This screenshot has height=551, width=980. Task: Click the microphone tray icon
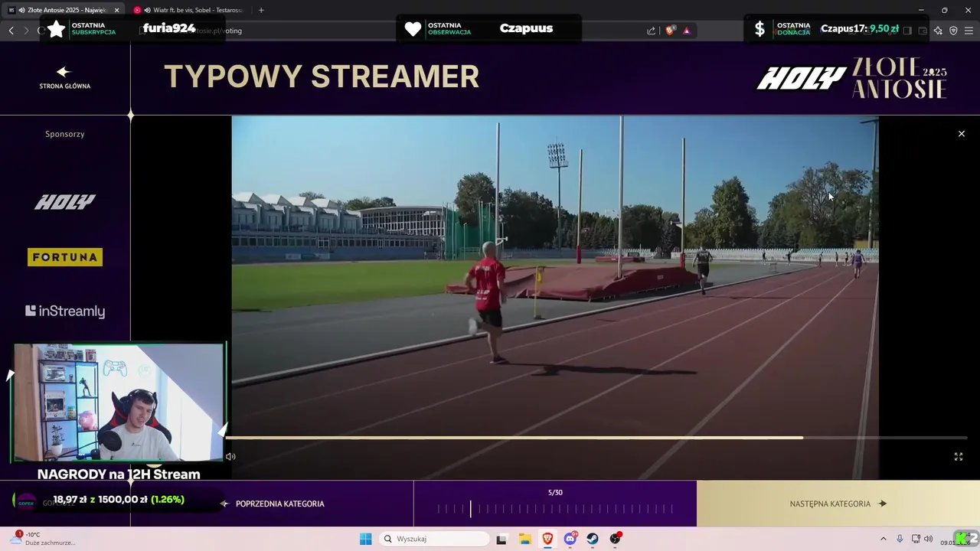(900, 539)
